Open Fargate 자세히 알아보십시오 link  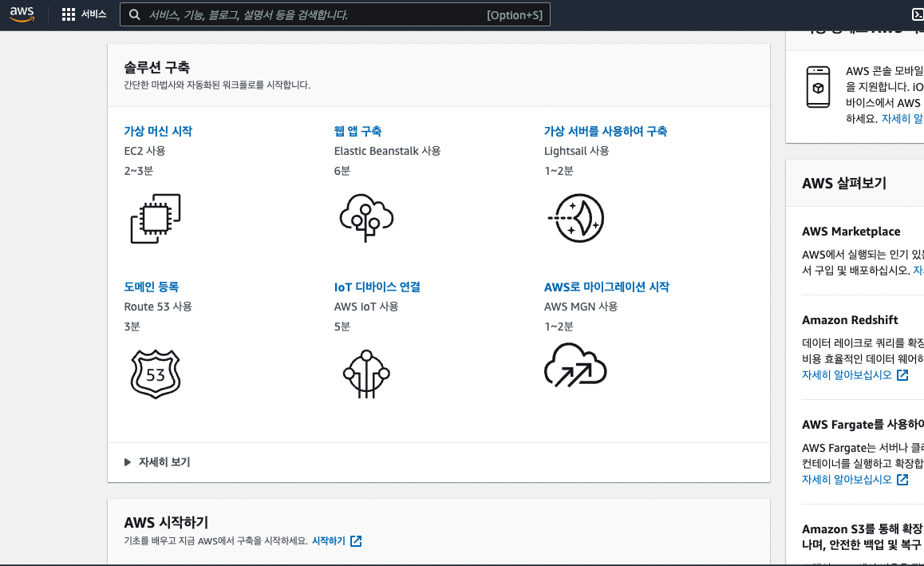(847, 479)
